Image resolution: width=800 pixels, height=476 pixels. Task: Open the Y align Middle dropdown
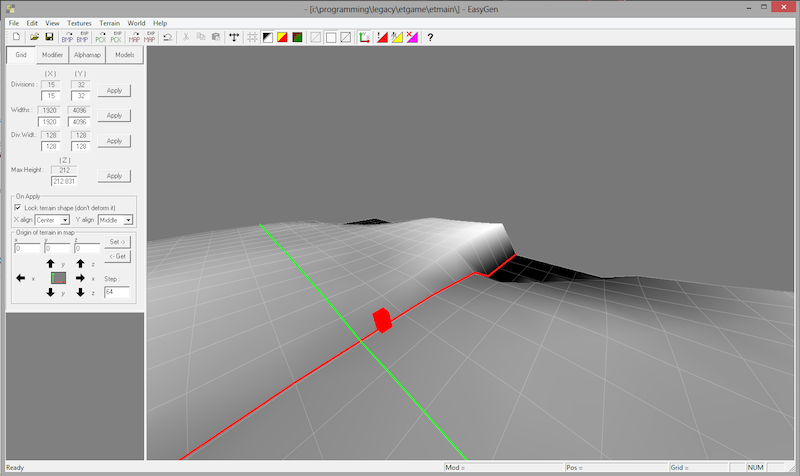coord(115,219)
